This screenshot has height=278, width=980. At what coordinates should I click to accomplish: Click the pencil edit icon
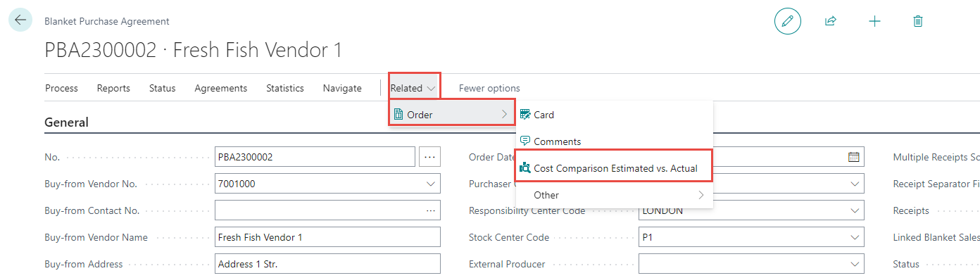pyautogui.click(x=787, y=21)
